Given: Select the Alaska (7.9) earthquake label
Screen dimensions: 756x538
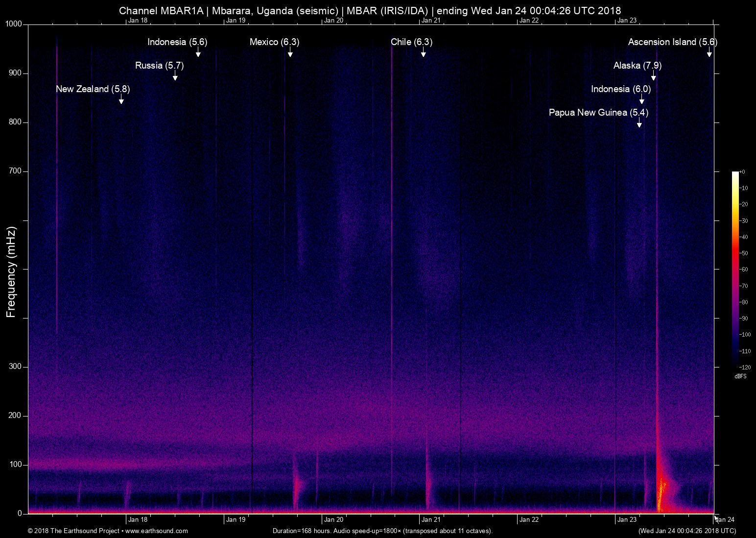Looking at the screenshot, I should coord(637,66).
